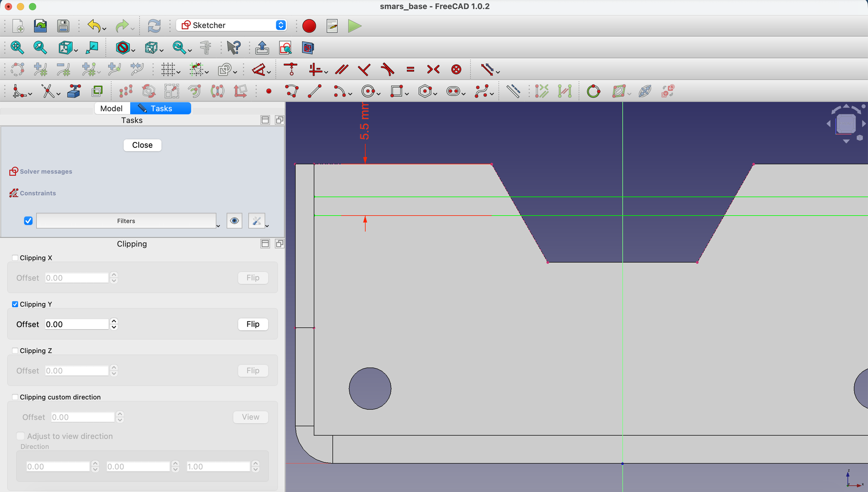Image resolution: width=868 pixels, height=492 pixels.
Task: Select the trim edge tool
Action: coord(48,91)
